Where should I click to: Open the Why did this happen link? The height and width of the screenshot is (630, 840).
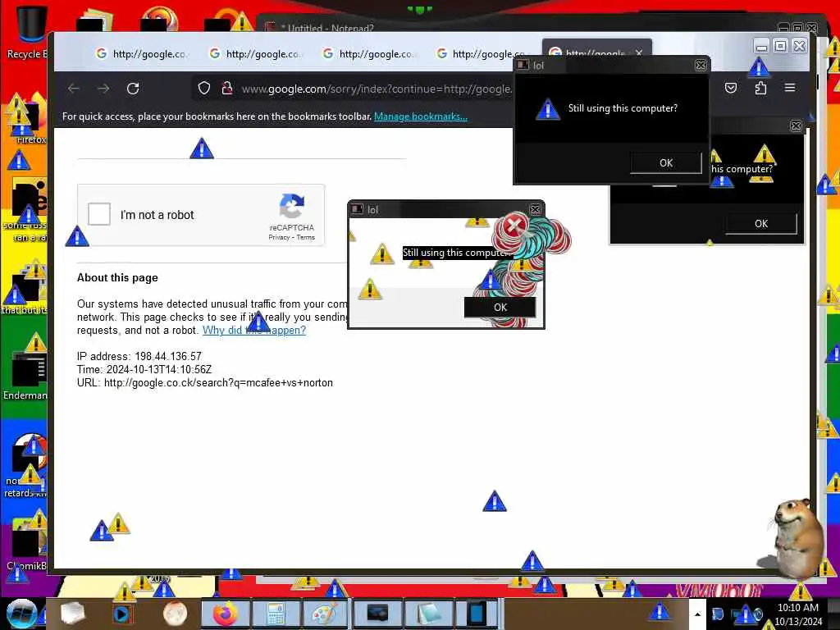pyautogui.click(x=254, y=330)
